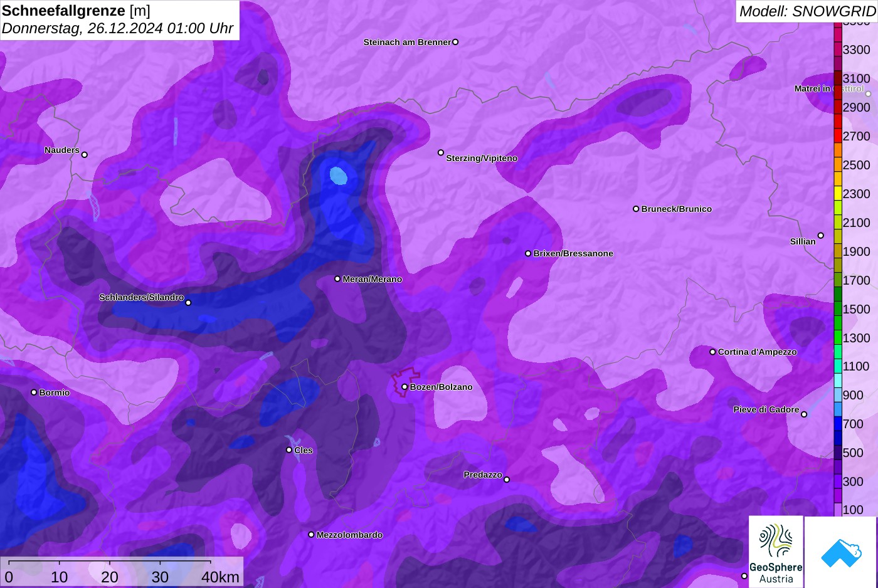Image resolution: width=878 pixels, height=588 pixels.
Task: Click the Pieve di Cadore label
Action: 766,409
